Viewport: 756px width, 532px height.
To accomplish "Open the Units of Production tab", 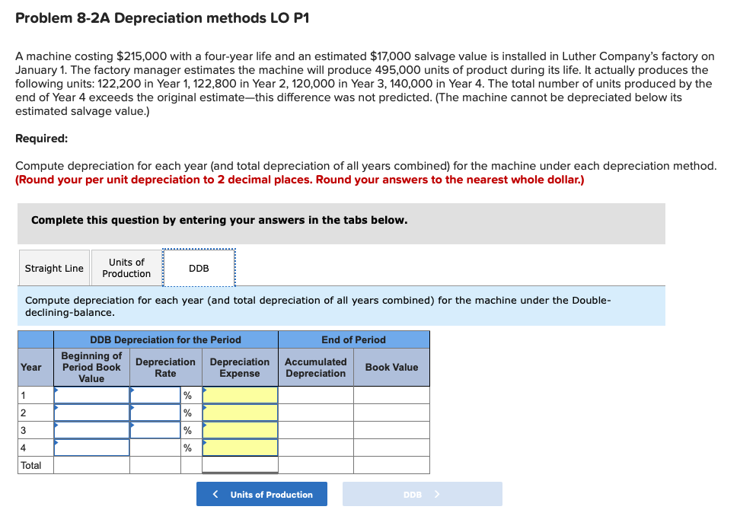I will [126, 268].
